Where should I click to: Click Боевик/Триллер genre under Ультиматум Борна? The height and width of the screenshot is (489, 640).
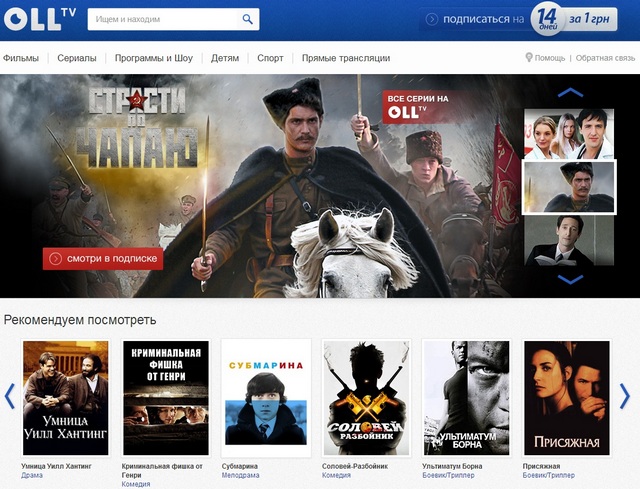click(x=448, y=475)
